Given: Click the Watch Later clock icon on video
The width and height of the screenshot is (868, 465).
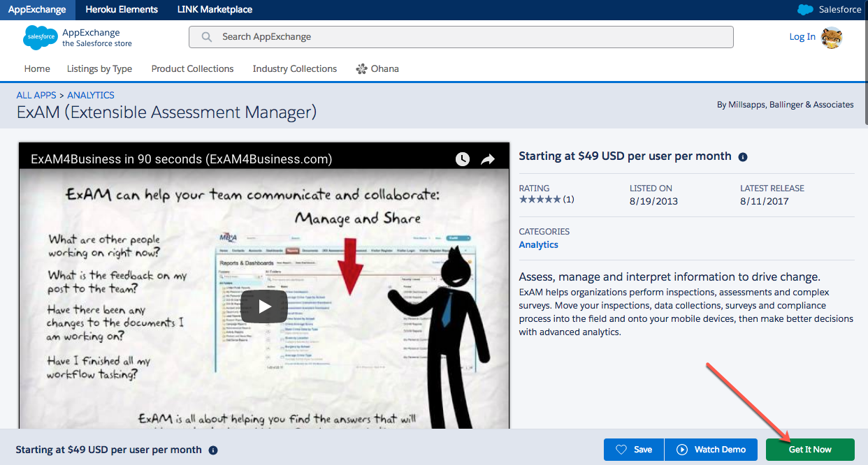Looking at the screenshot, I should tap(463, 159).
